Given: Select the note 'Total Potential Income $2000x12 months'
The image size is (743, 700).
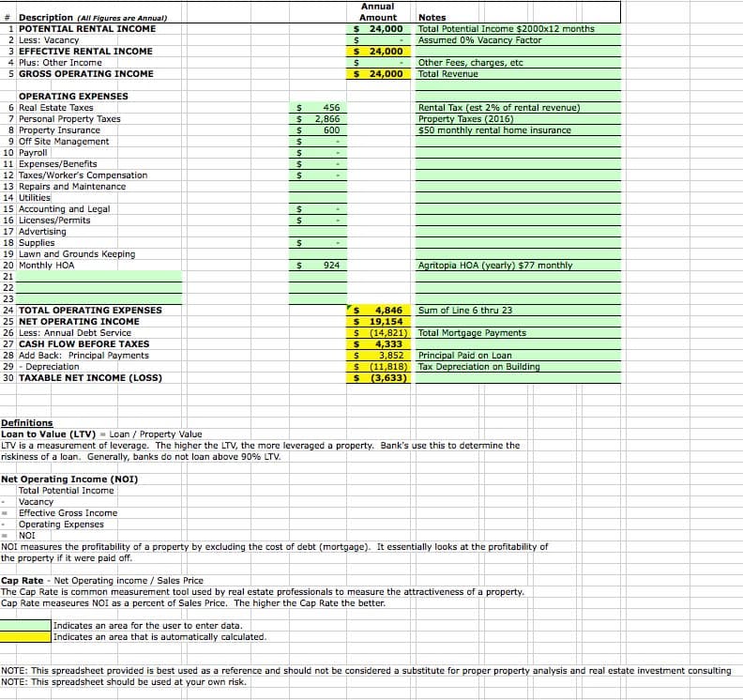Looking at the screenshot, I should 506,29.
